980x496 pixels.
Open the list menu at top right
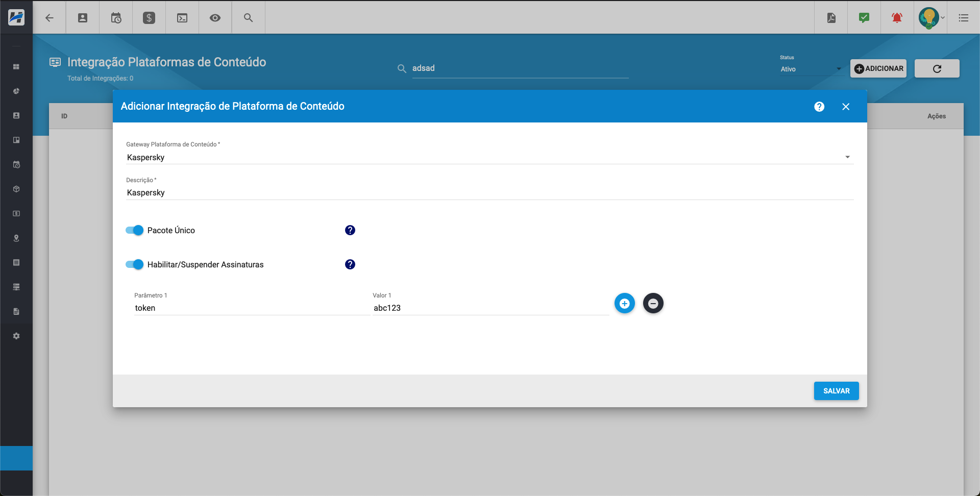pyautogui.click(x=964, y=18)
